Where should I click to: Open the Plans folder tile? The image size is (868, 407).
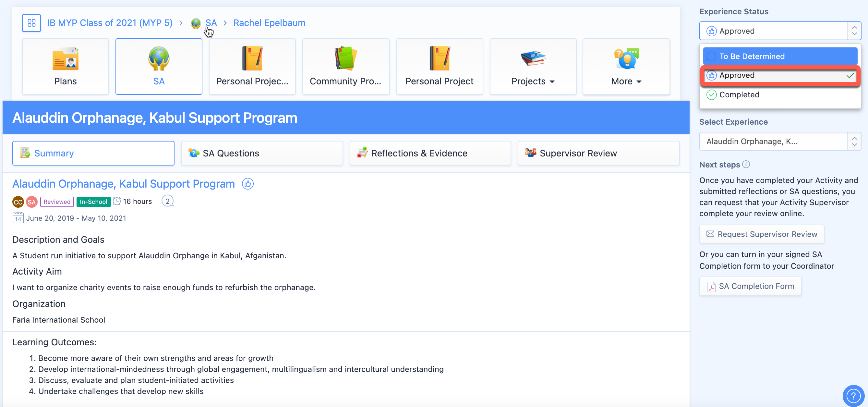click(x=66, y=67)
